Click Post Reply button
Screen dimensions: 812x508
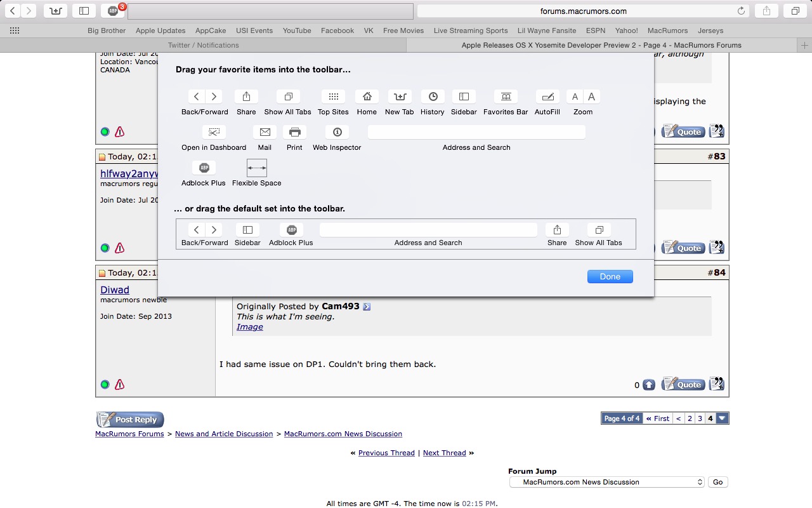(130, 420)
